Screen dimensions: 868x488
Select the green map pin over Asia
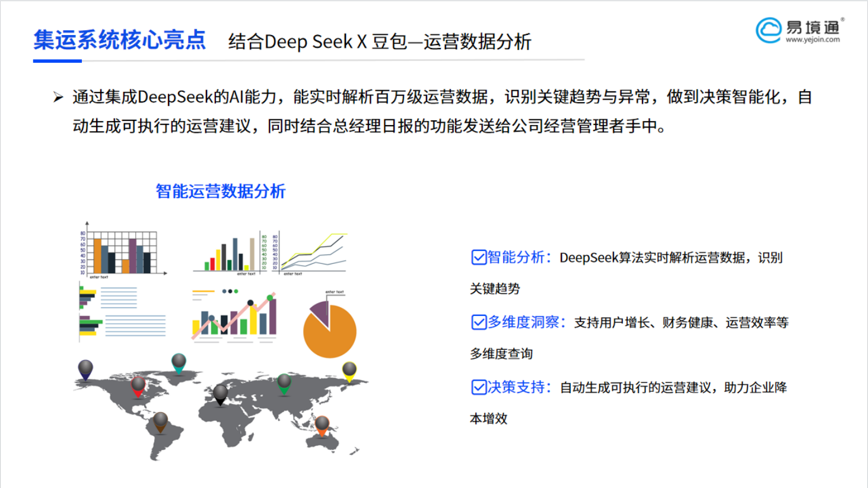(284, 382)
